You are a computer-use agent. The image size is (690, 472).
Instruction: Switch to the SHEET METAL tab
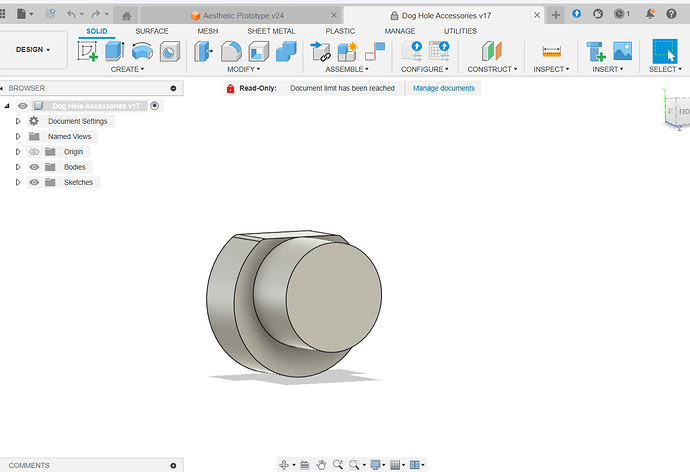271,31
